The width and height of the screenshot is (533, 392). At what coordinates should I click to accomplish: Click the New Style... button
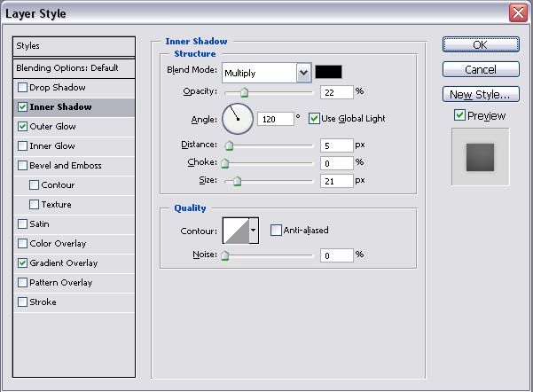coord(480,94)
